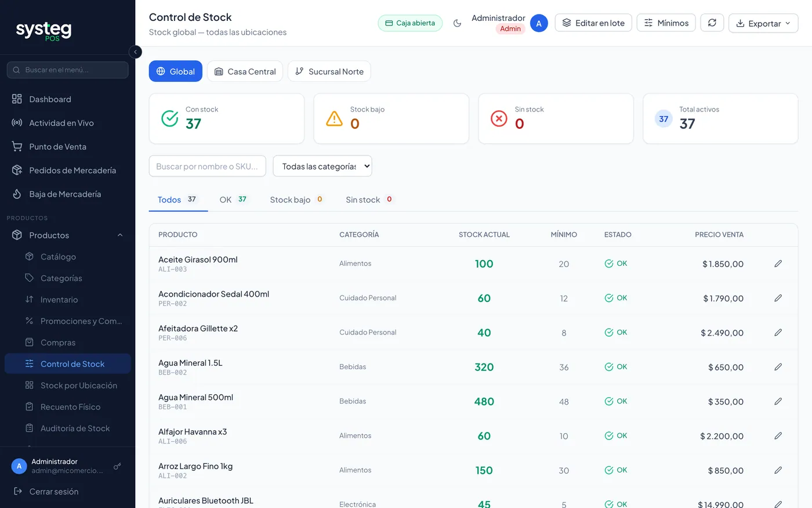The image size is (812, 508).
Task: Open Todas las categorías dropdown
Action: click(322, 166)
